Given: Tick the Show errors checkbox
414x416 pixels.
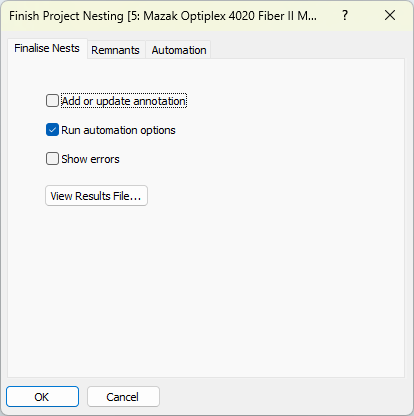Looking at the screenshot, I should pyautogui.click(x=52, y=159).
